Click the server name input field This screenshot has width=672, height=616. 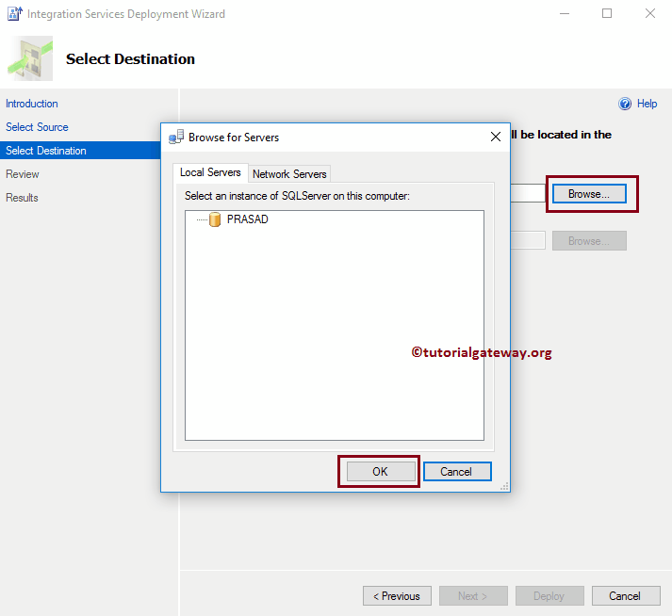528,193
